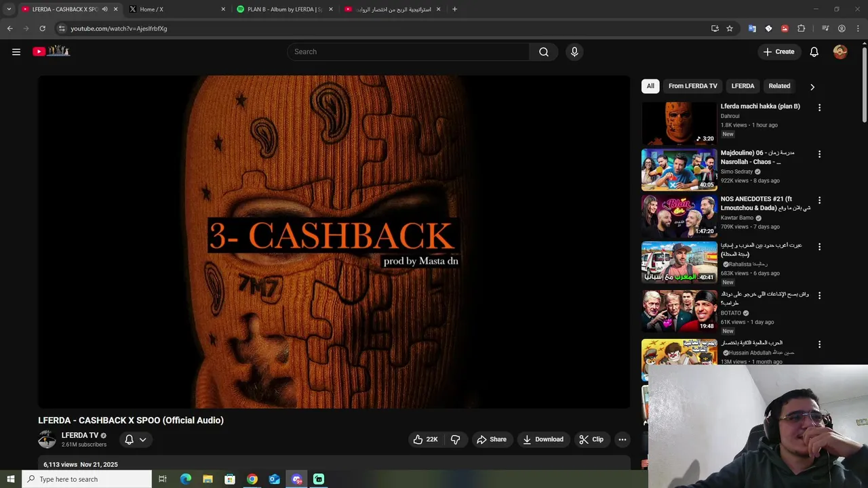
Task: View site information icon in address bar
Action: click(62, 28)
